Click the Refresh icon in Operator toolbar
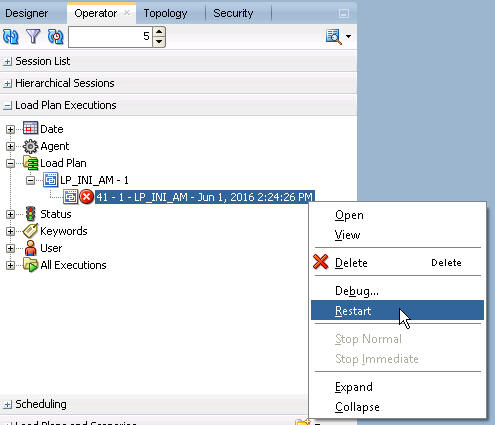 click(10, 36)
